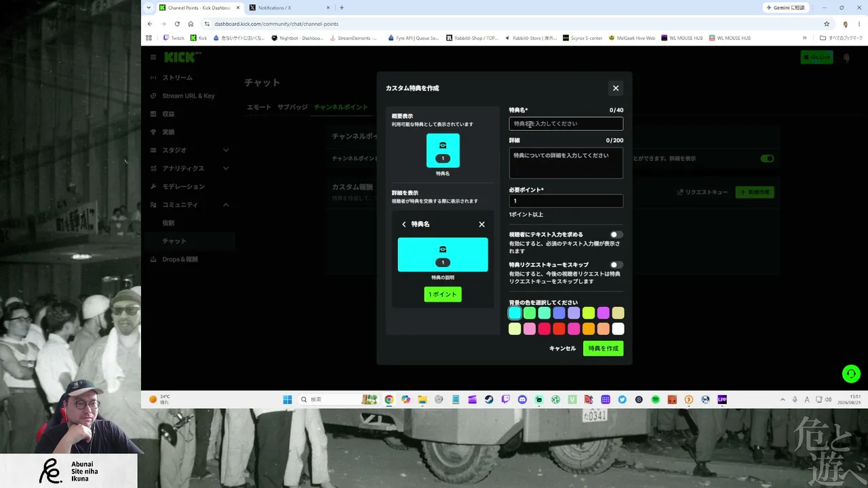Close the custom reward dialog with the X
868x488 pixels.
616,88
